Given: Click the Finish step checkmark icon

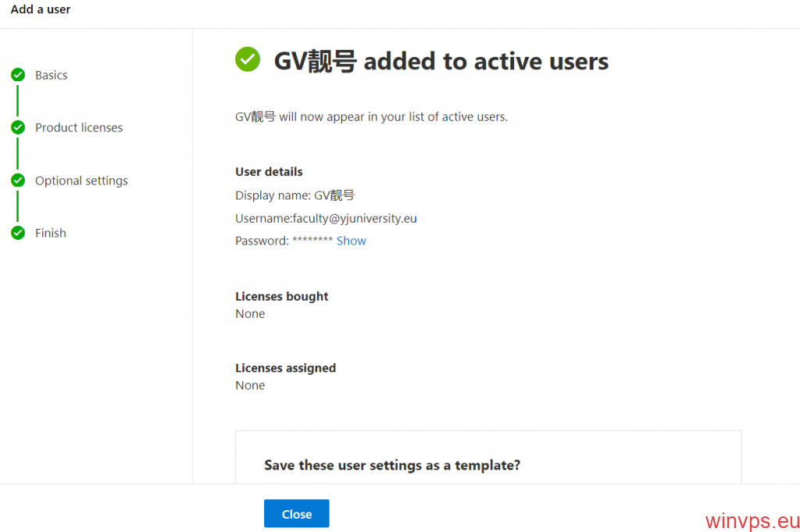Looking at the screenshot, I should click(x=18, y=233).
